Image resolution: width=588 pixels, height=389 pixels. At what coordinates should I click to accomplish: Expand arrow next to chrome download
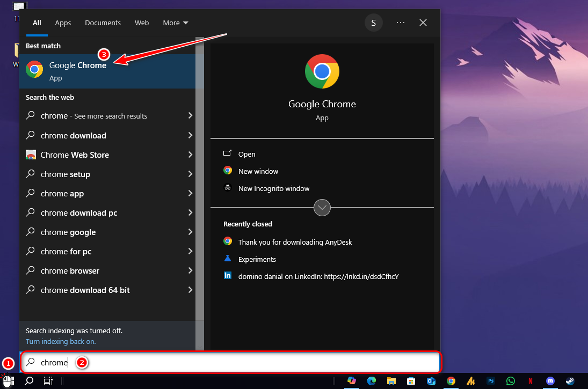190,136
